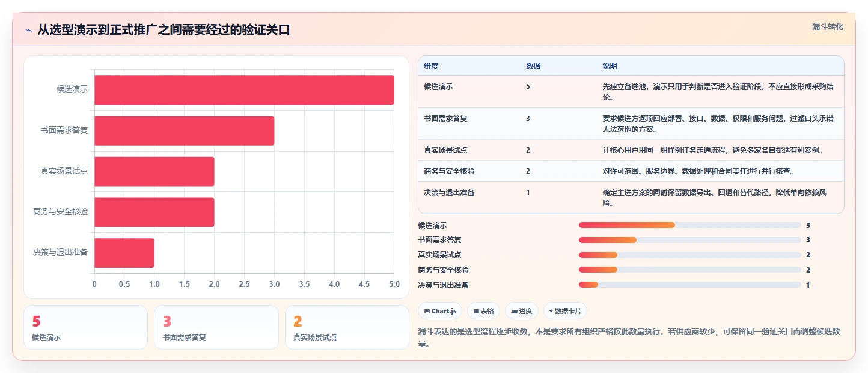
Task: Click the 候选演示 label in the progress list
Action: [x=432, y=225]
